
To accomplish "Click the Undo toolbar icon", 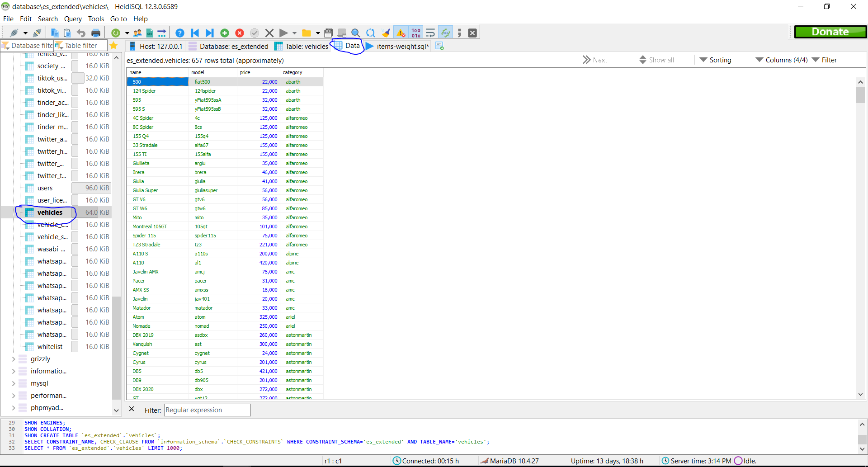I will click(81, 33).
